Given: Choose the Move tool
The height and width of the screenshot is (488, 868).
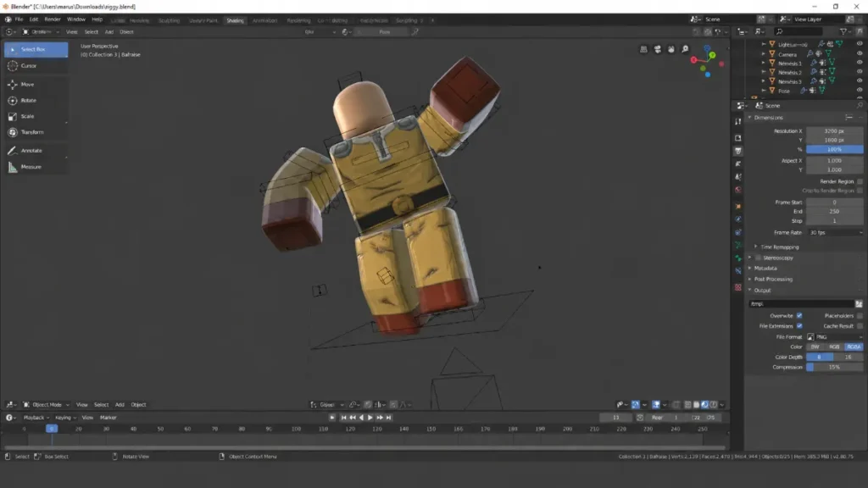Looking at the screenshot, I should click(x=36, y=85).
